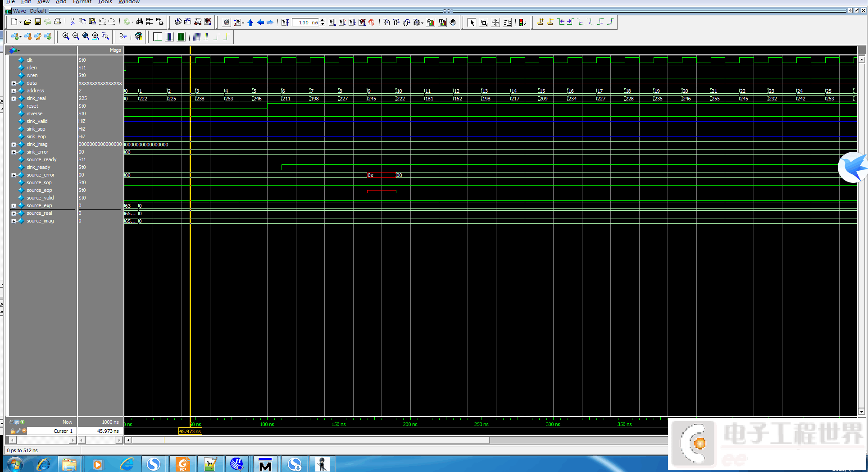Expand the data signal bus
868x472 pixels.
(14, 83)
